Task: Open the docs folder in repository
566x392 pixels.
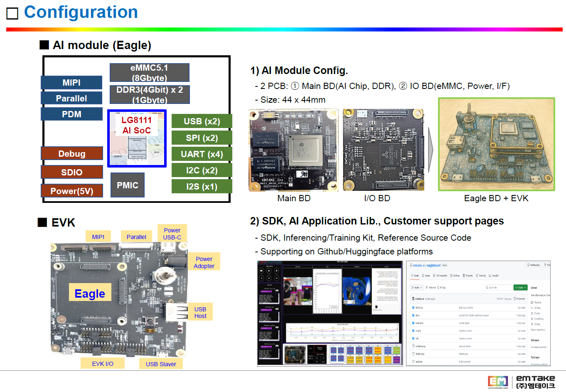Action: [x=418, y=316]
